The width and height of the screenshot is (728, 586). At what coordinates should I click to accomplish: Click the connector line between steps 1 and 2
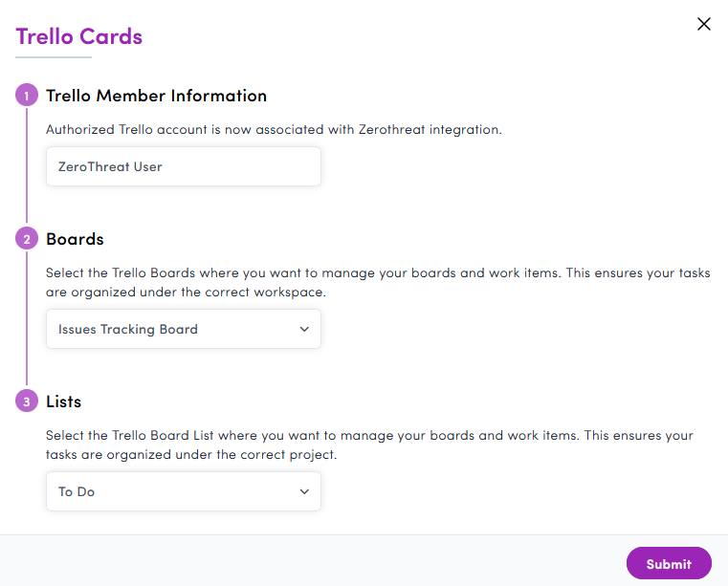[x=27, y=167]
